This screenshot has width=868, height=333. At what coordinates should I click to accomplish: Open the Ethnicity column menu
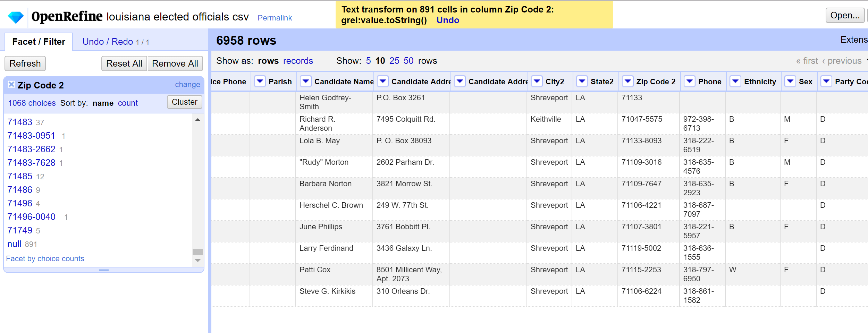pos(736,82)
